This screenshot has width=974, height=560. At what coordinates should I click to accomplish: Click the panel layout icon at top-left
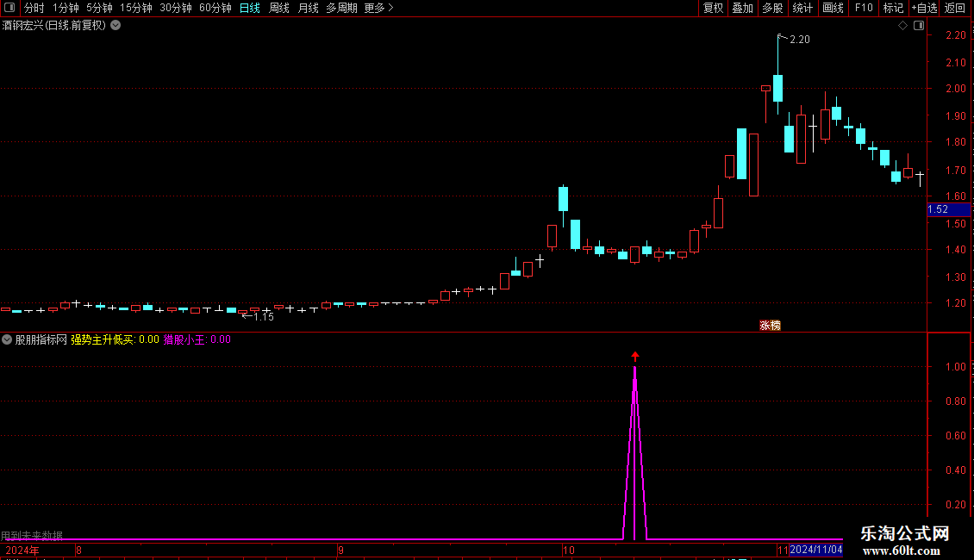point(9,8)
